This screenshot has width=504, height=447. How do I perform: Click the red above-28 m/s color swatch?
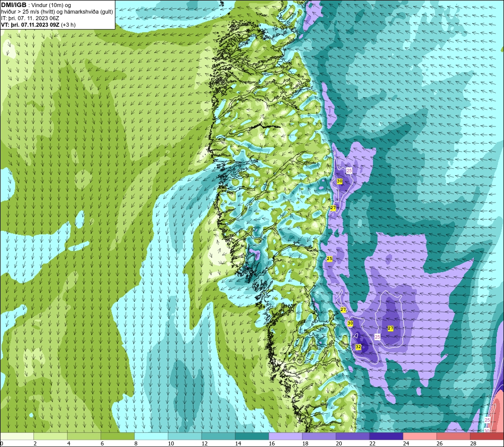[x=487, y=436]
